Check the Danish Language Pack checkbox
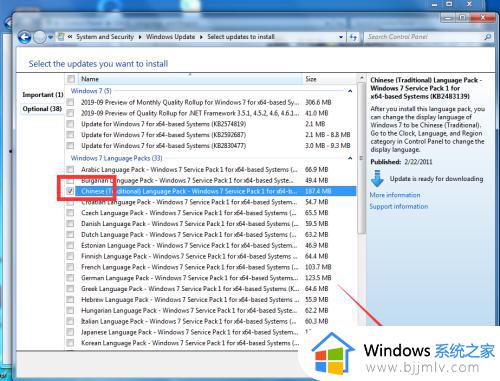The image size is (500, 381). [x=70, y=224]
